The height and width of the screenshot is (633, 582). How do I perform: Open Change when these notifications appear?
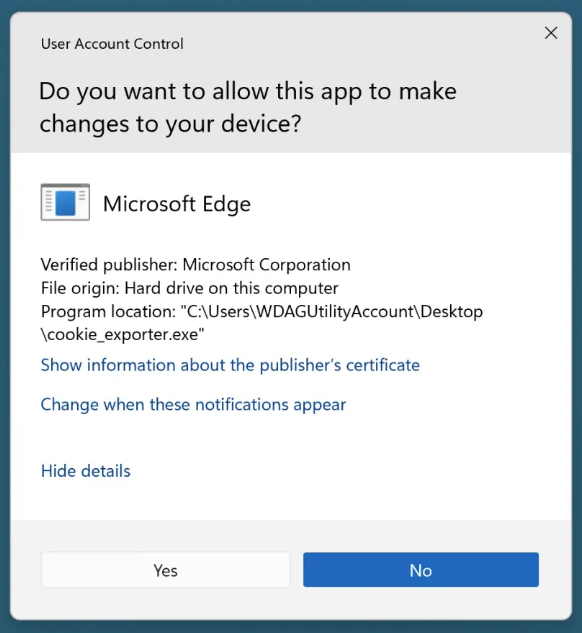click(x=193, y=405)
